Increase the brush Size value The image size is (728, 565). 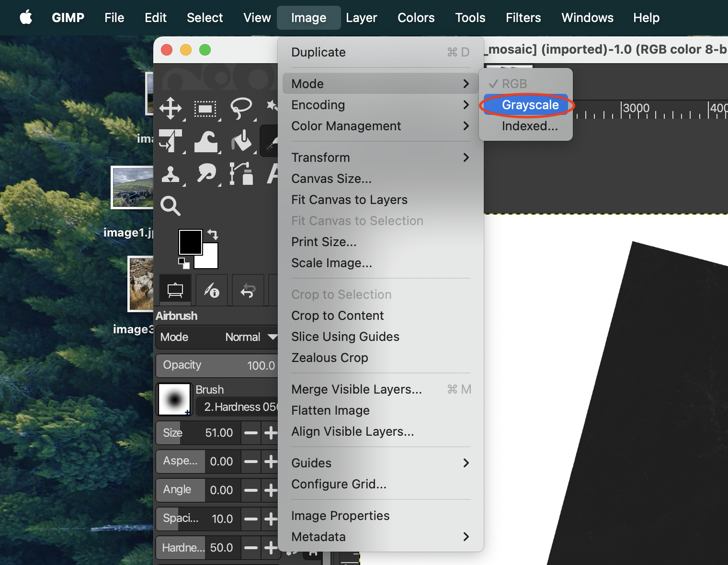click(271, 433)
